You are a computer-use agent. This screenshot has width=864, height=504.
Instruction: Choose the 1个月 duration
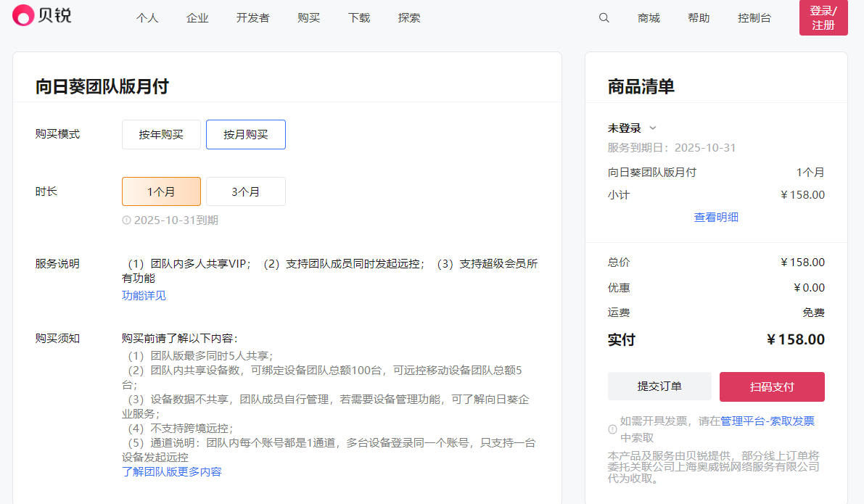[x=161, y=191]
